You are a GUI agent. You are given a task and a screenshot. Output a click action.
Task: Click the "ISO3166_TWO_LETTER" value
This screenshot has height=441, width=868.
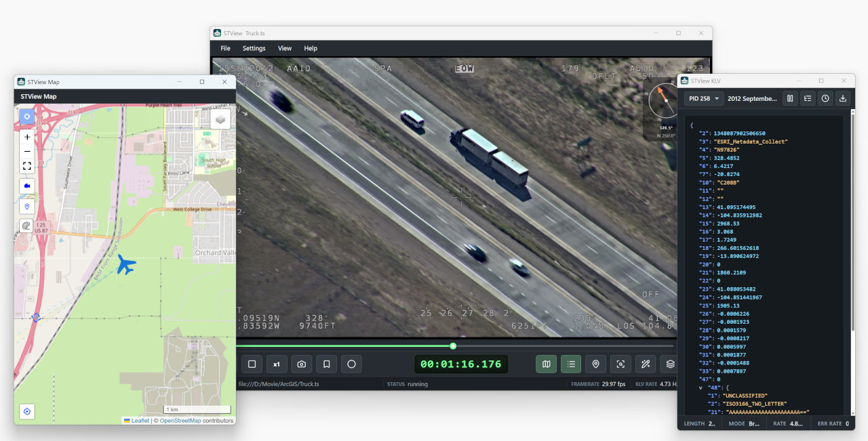click(755, 404)
